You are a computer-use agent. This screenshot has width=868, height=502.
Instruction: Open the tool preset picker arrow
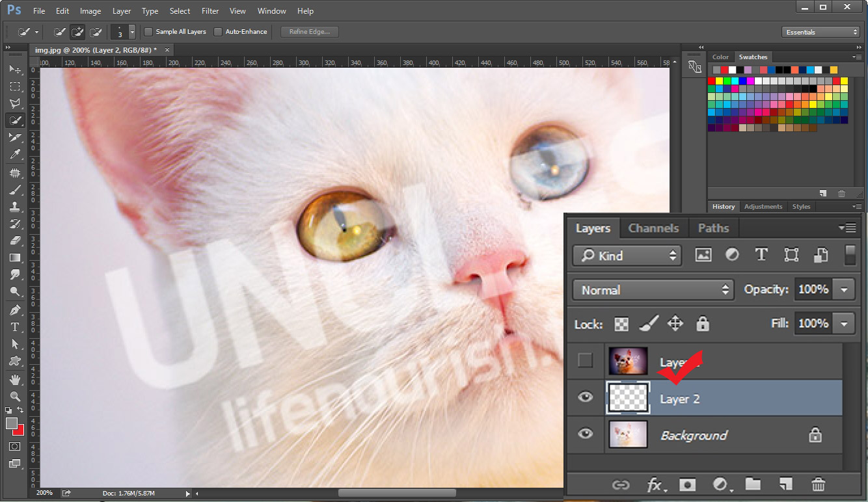pos(36,32)
